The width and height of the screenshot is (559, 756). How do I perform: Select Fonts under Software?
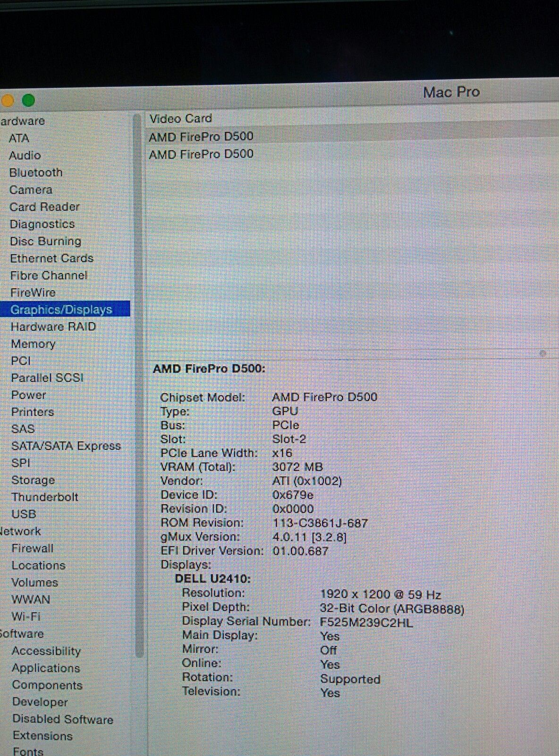point(28,751)
